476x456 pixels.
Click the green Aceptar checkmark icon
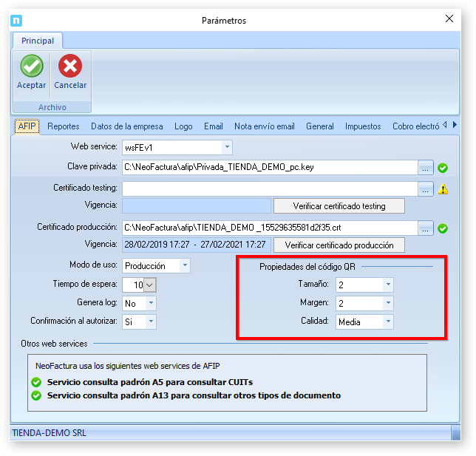31,67
